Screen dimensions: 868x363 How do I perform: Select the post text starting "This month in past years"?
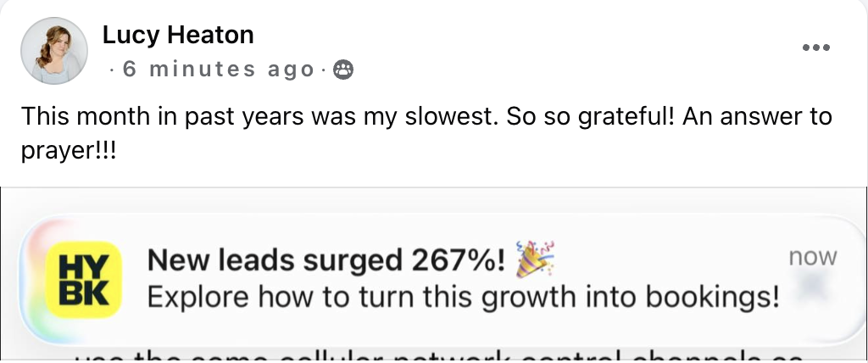426,133
